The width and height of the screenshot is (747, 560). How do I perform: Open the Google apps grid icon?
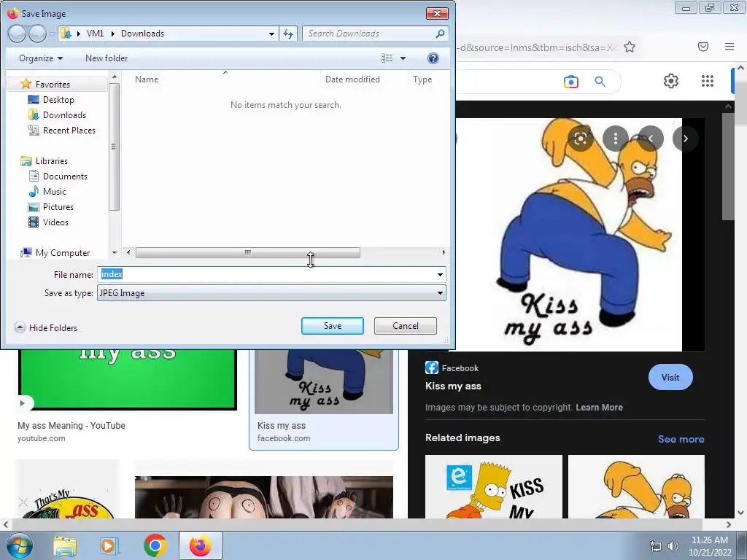[708, 81]
